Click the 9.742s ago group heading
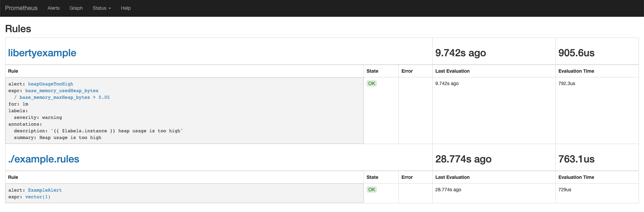Image resolution: width=644 pixels, height=212 pixels. pyautogui.click(x=461, y=53)
